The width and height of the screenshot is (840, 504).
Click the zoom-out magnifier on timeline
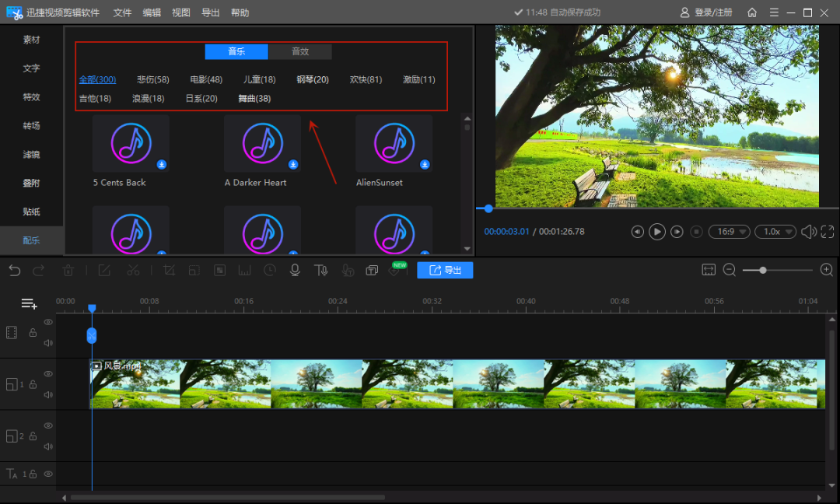pyautogui.click(x=730, y=270)
